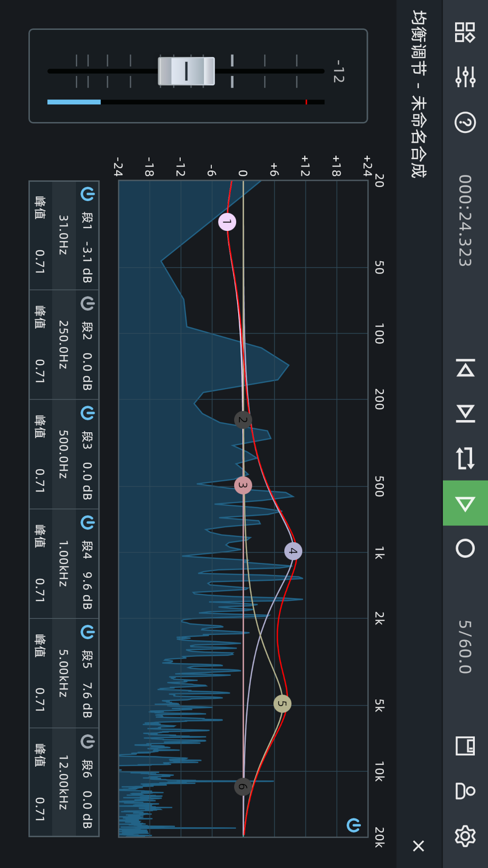Viewport: 488px width, 868px height.
Task: Enable the band 2 (段2) power toggle
Action: [x=87, y=304]
